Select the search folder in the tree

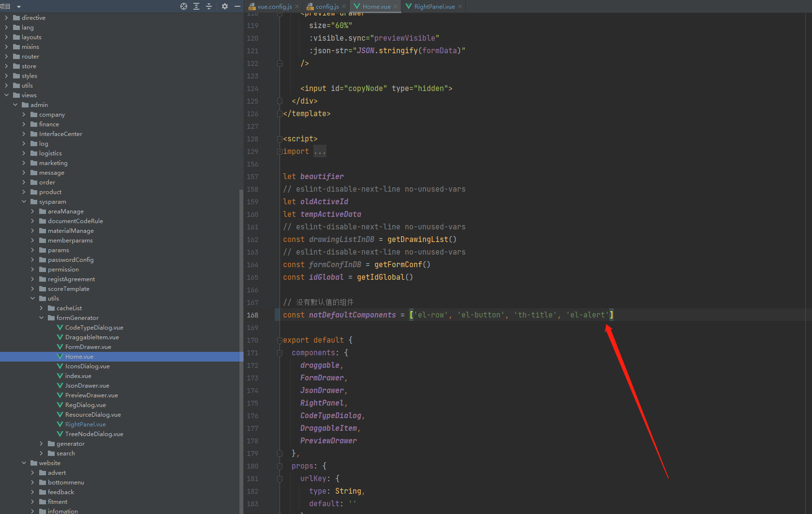point(66,454)
